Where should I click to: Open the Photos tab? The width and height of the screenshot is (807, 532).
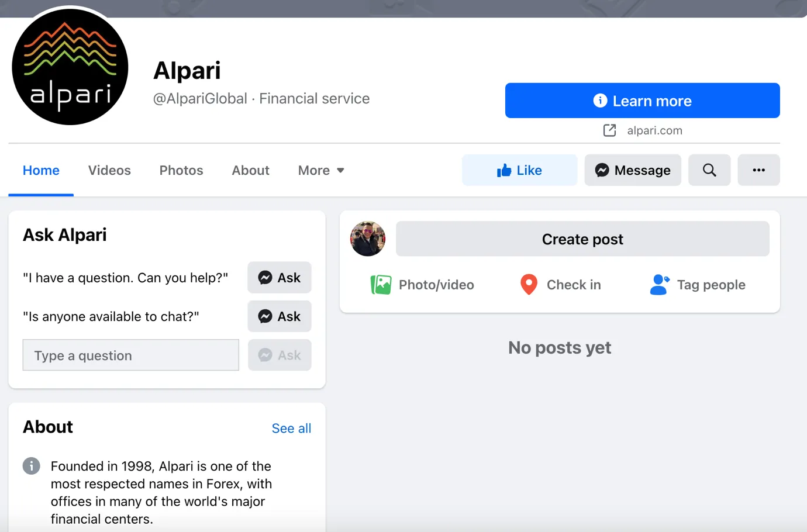tap(181, 170)
